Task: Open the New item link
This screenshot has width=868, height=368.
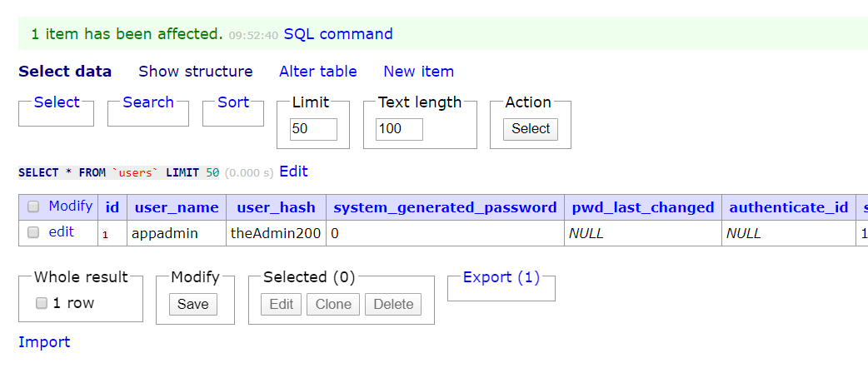Action: (418, 72)
